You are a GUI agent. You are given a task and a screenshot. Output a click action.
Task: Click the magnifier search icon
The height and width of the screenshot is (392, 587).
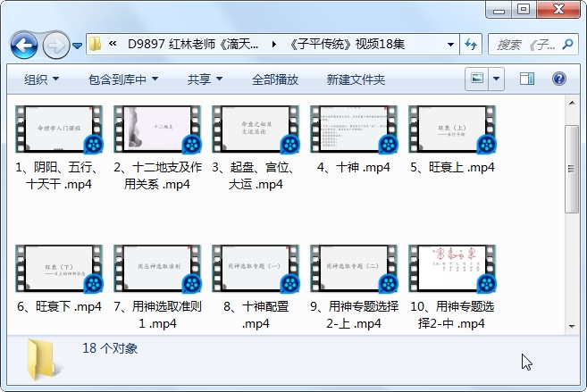567,45
